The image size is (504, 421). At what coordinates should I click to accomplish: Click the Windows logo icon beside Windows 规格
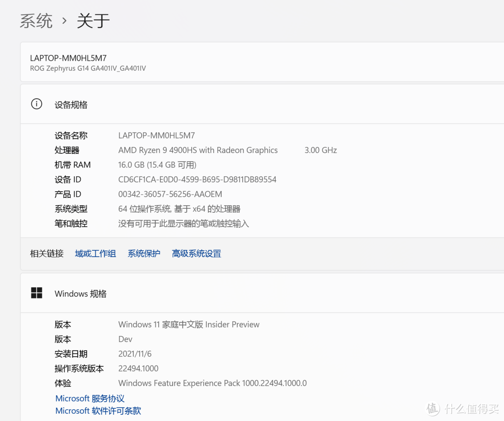(36, 293)
